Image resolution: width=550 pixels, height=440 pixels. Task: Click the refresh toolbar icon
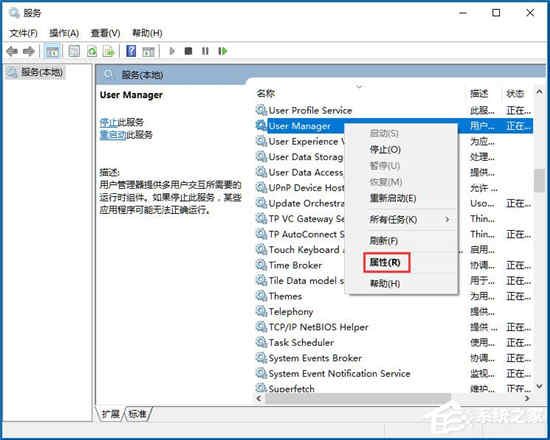click(92, 52)
